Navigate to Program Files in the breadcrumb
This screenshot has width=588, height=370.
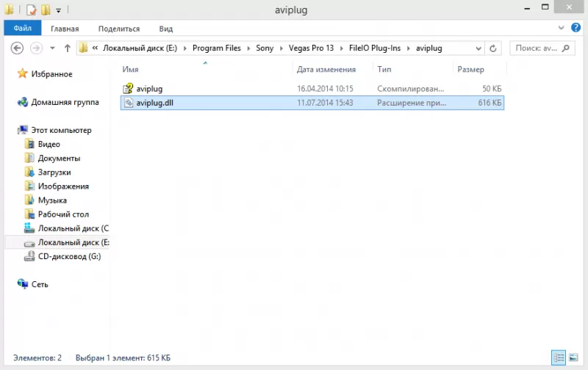tap(216, 48)
